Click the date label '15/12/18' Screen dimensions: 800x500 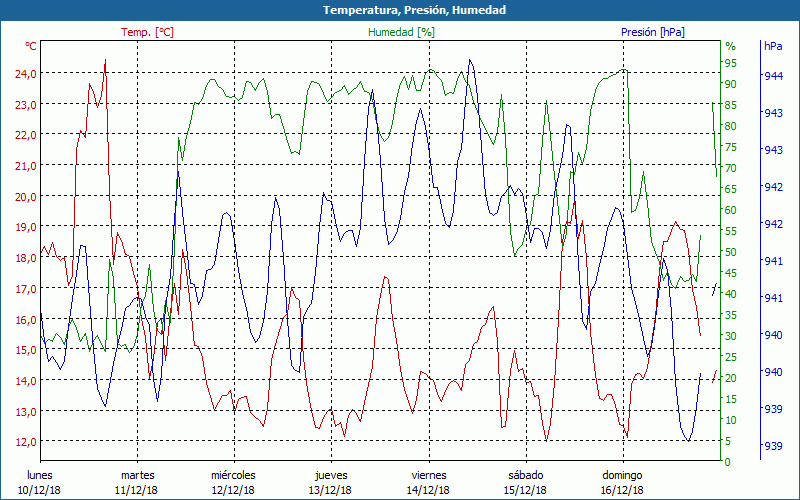[x=525, y=490]
